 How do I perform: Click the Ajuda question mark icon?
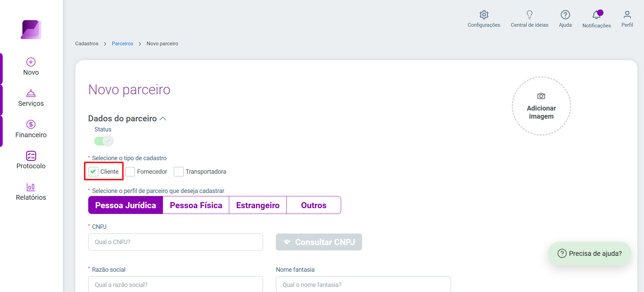[565, 15]
